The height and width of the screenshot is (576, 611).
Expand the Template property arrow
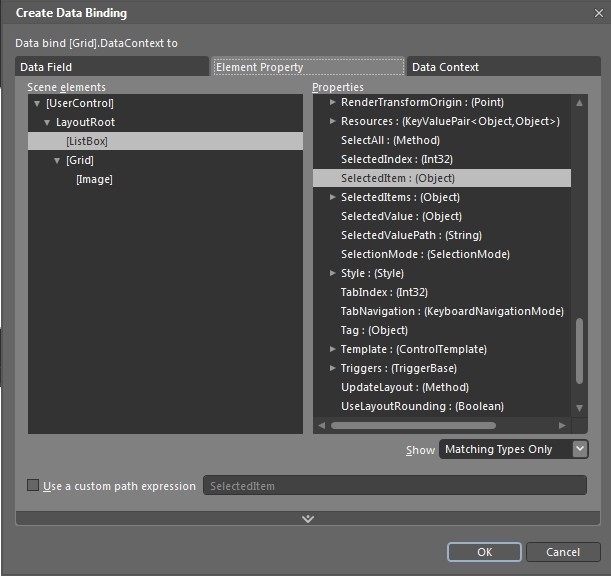coord(332,349)
